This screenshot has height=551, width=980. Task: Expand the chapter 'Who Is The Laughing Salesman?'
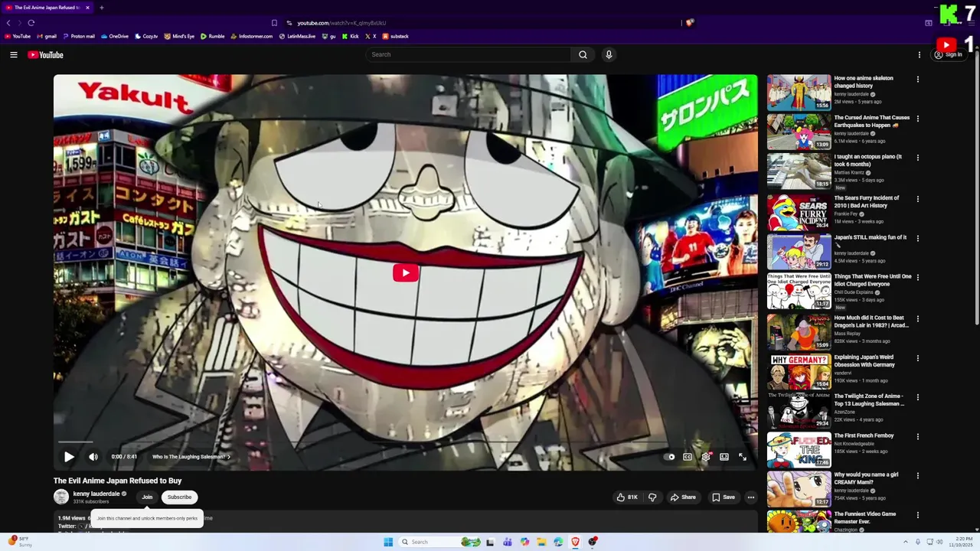pos(191,457)
